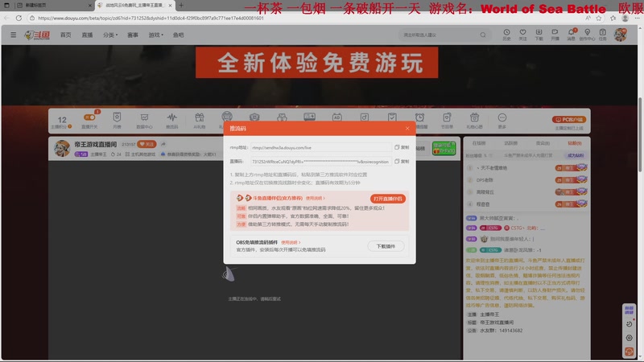Viewport: 644px width, 362px height.
Task: Switch to the 钻粉 tab
Action: coord(575,143)
